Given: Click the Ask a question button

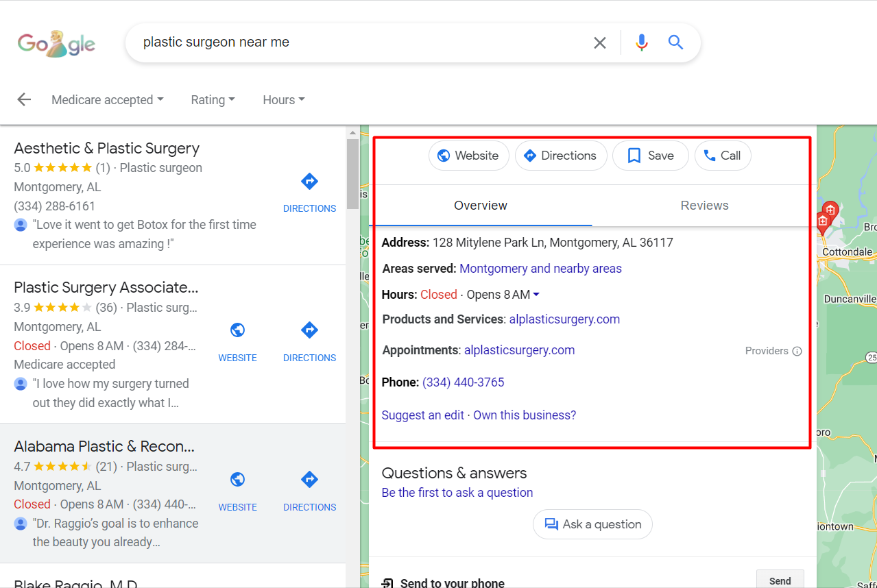Looking at the screenshot, I should click(592, 524).
